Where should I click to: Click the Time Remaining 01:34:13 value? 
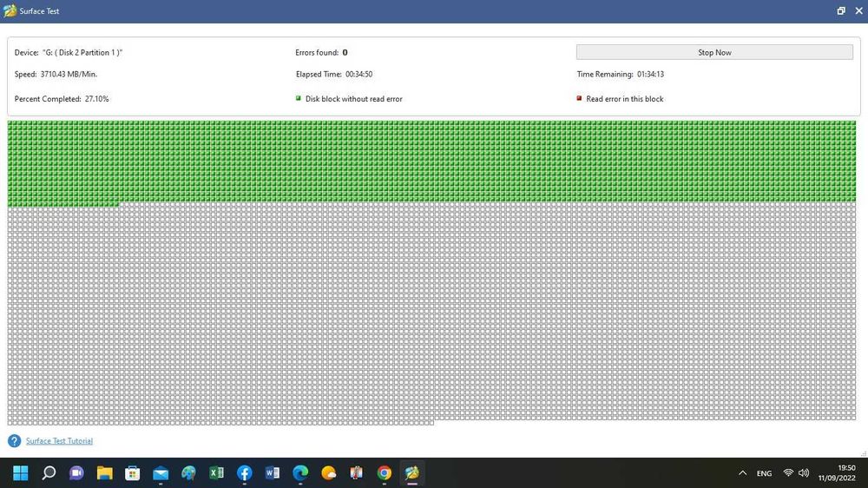point(650,74)
